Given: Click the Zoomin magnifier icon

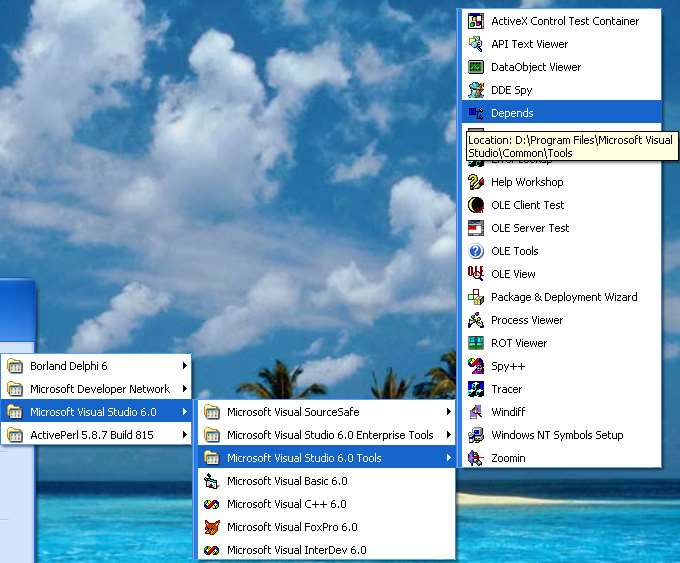Looking at the screenshot, I should pyautogui.click(x=476, y=458).
